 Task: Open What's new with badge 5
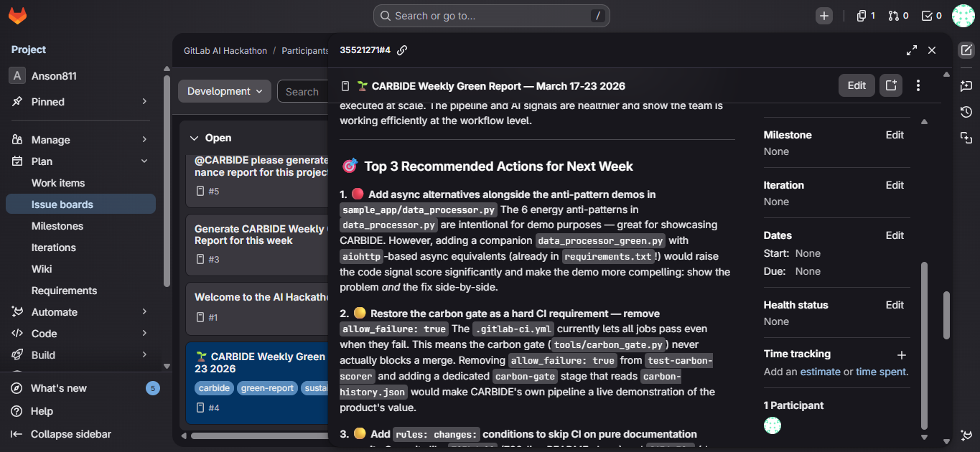click(80, 388)
